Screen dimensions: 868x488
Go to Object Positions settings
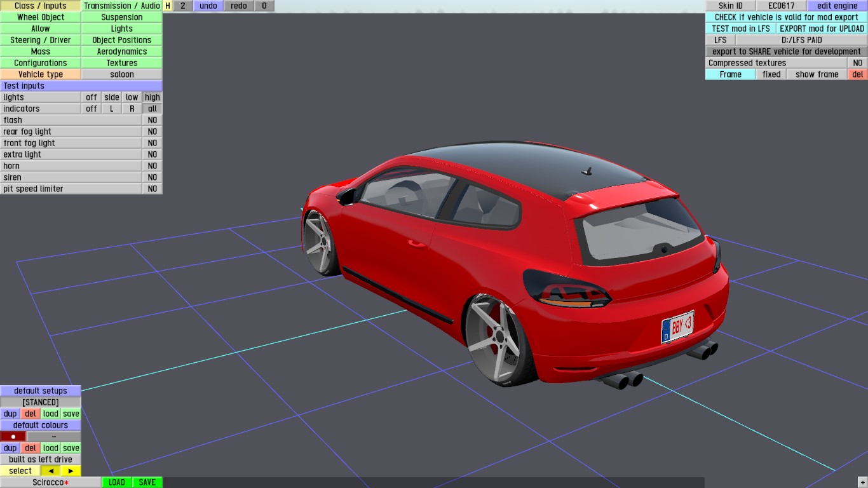122,40
